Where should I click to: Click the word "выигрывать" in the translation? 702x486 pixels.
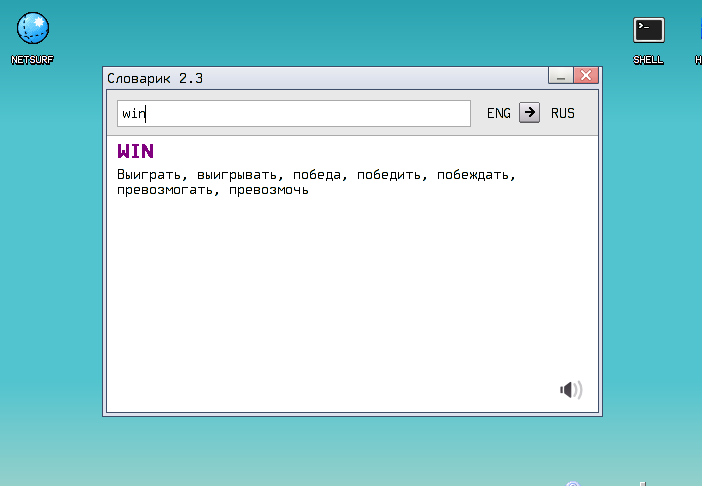(x=237, y=175)
